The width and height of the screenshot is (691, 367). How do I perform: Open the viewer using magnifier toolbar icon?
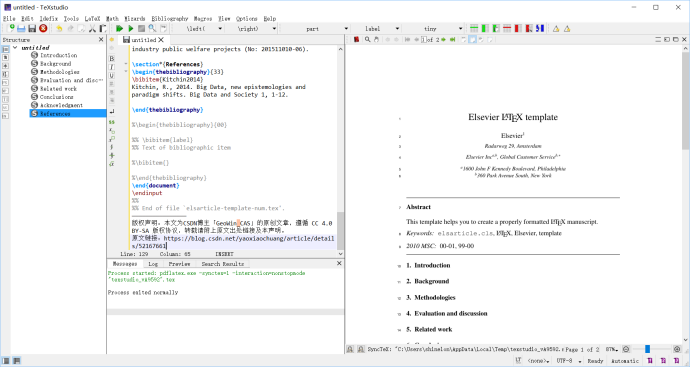[x=152, y=29]
